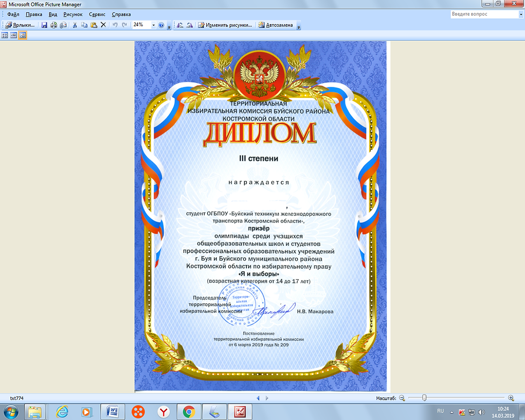Open Help with the question mark icon
Image resolution: width=525 pixels, height=420 pixels.
(x=161, y=25)
